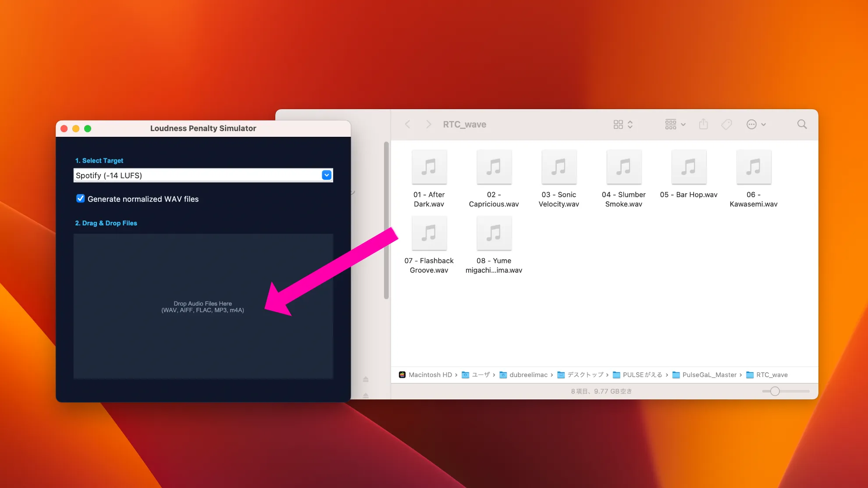The height and width of the screenshot is (488, 868).
Task: Select the 03 - Sonic Velocity.wav file
Action: pos(559,167)
